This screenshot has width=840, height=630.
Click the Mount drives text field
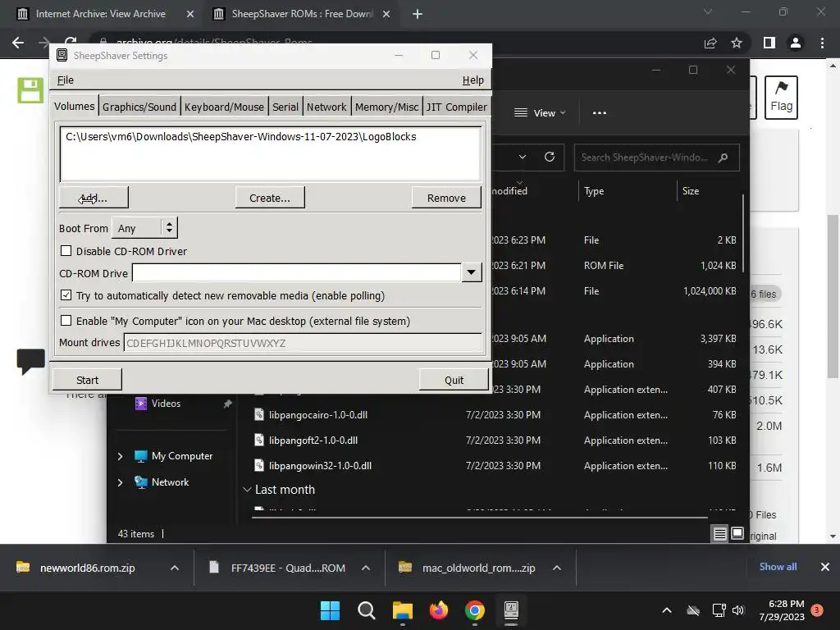point(304,343)
